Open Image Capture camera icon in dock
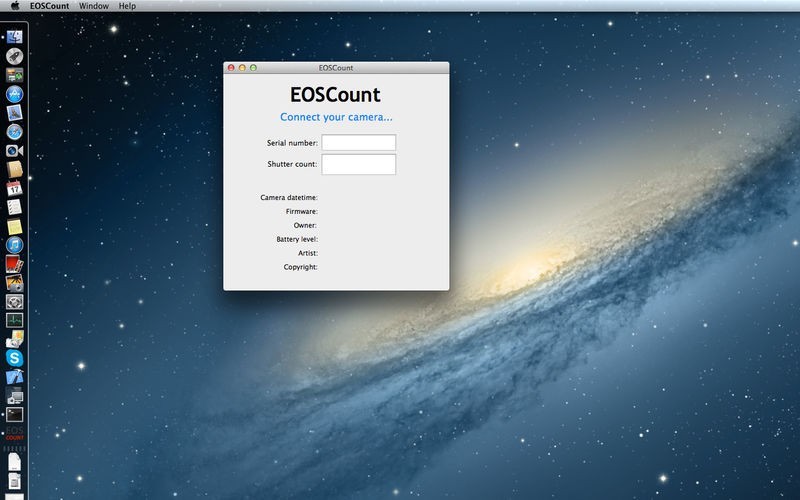 tap(14, 339)
